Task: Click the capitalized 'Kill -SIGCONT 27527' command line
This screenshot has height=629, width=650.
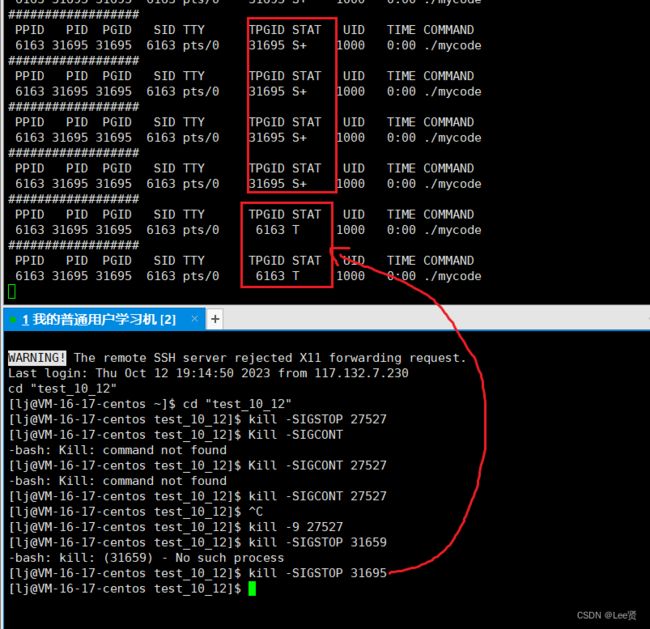Action: tap(197, 465)
